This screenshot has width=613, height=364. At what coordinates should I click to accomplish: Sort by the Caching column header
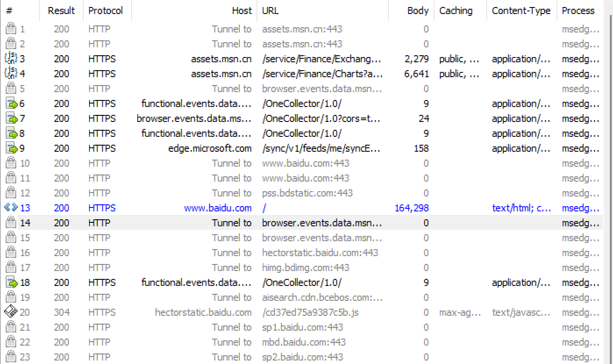460,11
